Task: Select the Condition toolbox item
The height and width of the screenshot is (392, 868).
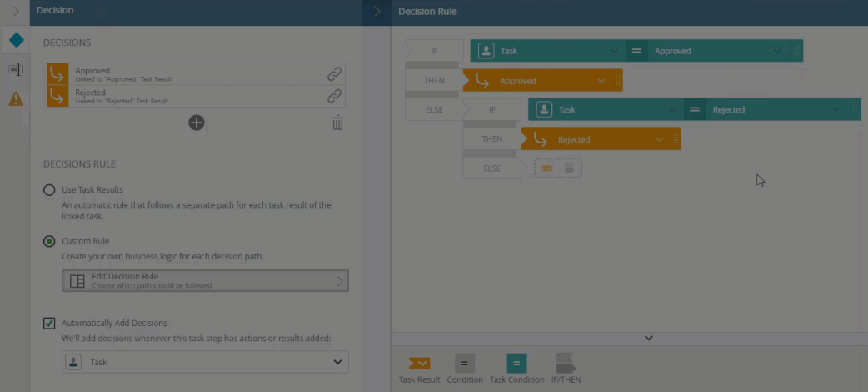Action: point(465,369)
